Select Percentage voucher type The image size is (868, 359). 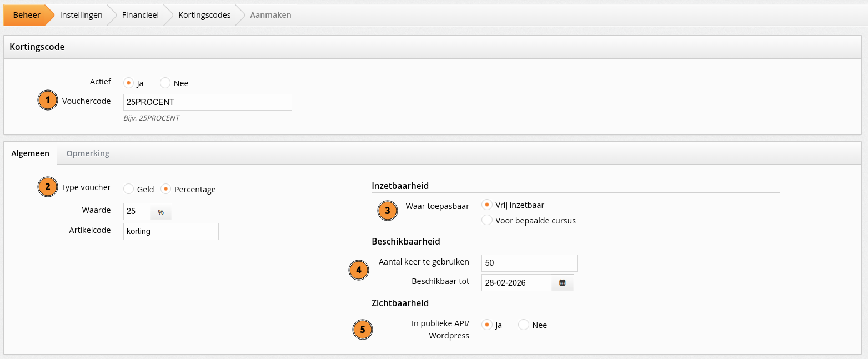(165, 189)
